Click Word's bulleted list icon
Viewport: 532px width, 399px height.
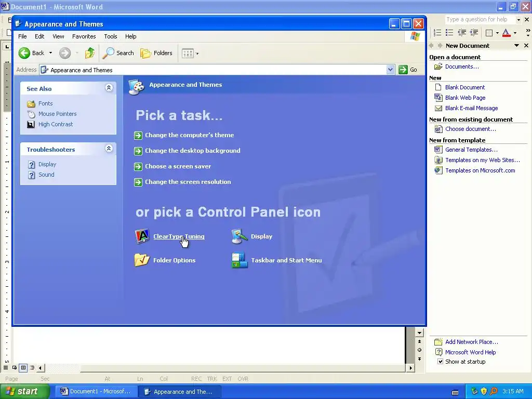[x=449, y=33]
